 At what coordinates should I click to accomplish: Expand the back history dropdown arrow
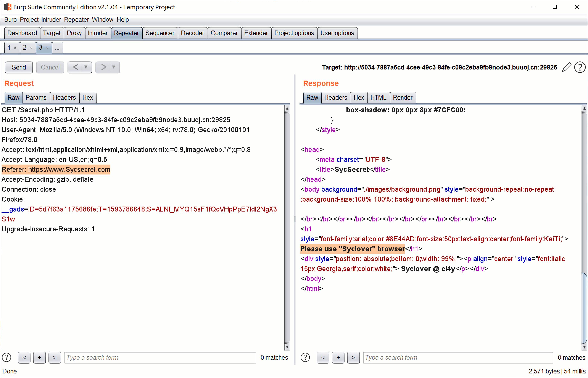click(86, 67)
